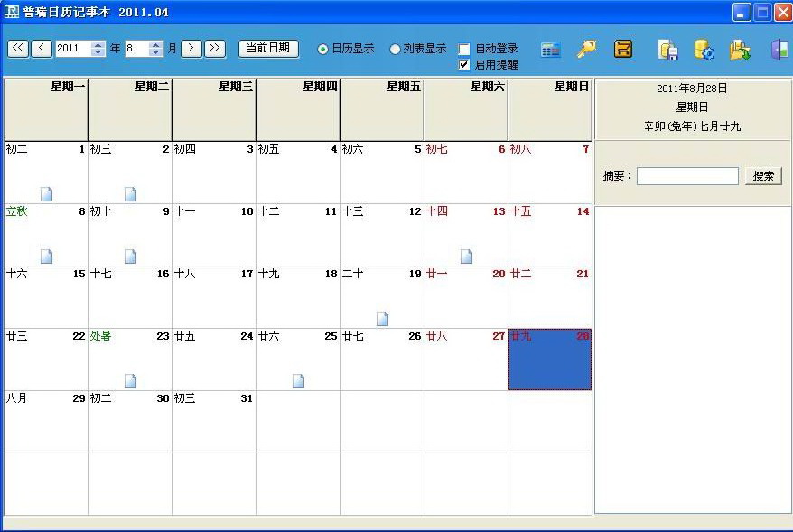Open the note icon on August 13
The width and height of the screenshot is (793, 532).
[466, 257]
